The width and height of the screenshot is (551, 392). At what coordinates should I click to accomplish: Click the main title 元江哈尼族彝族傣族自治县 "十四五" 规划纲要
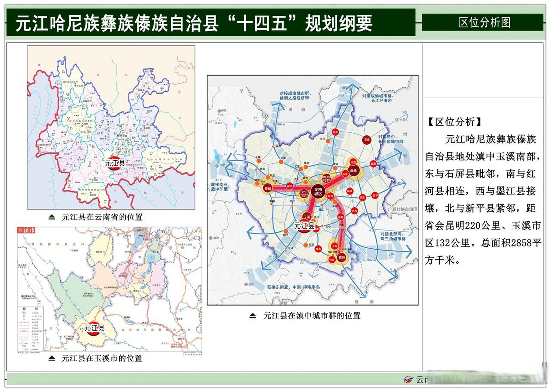[194, 23]
